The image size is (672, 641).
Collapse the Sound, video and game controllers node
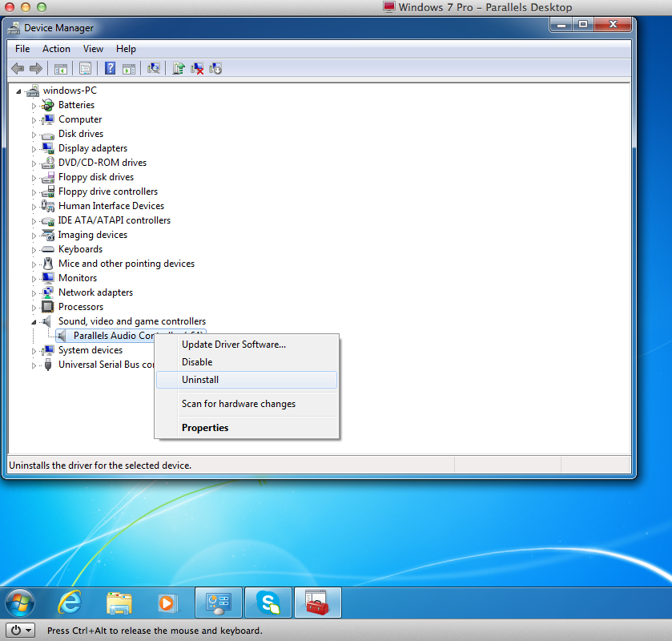[34, 322]
